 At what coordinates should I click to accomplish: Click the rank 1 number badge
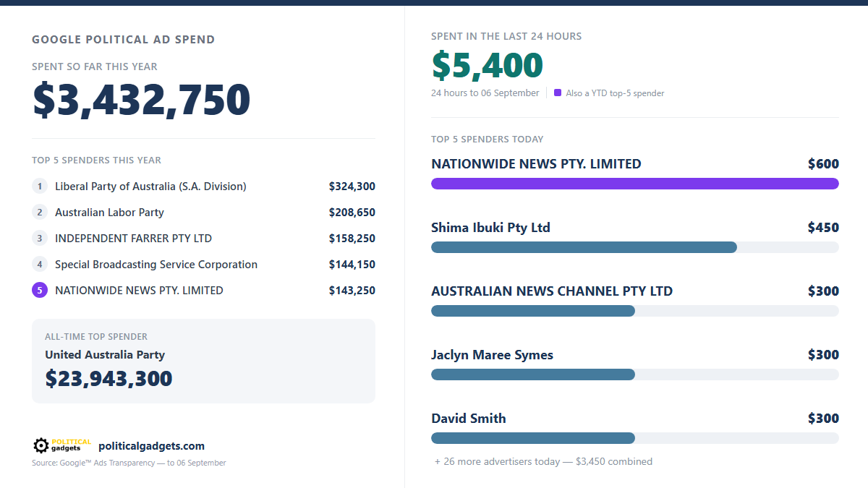(x=40, y=187)
